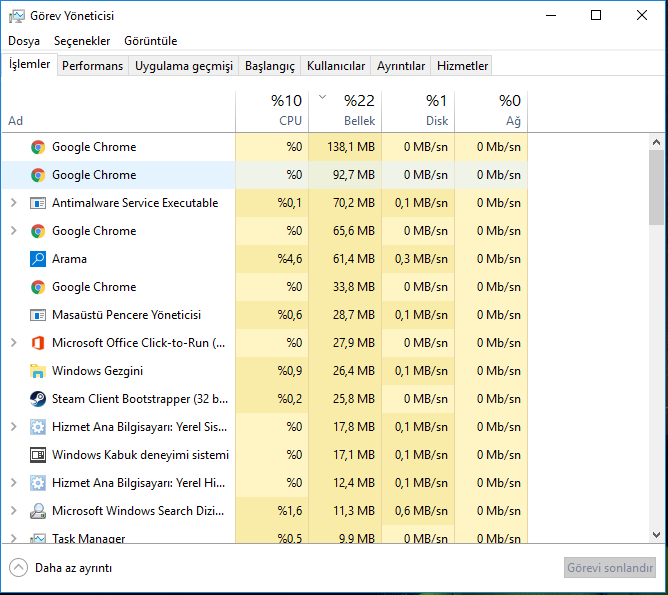The width and height of the screenshot is (668, 595).
Task: Click the Antimalware Service Executable icon
Action: pyautogui.click(x=38, y=203)
